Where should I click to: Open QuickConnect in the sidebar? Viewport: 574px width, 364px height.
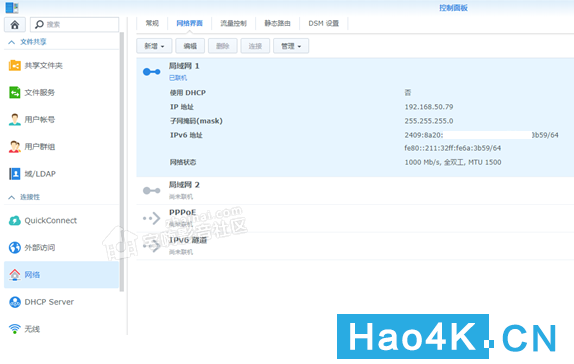point(51,220)
